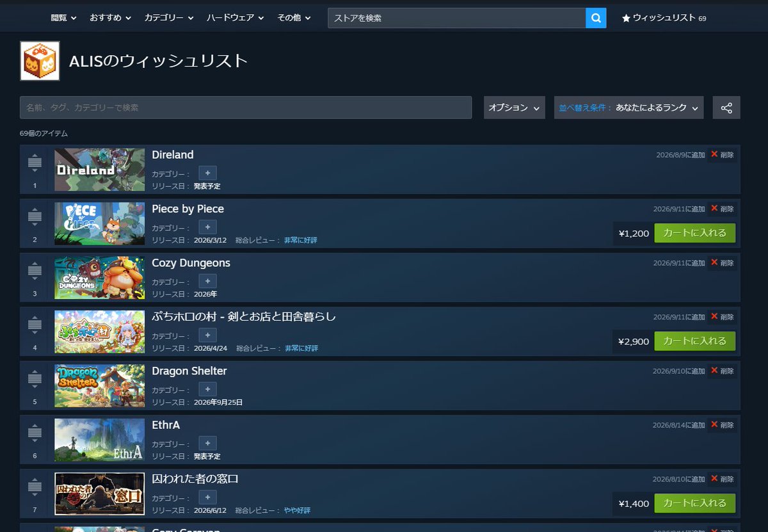This screenshot has height=532, width=768.
Task: Remove Direland from the wishlist
Action: [x=722, y=155]
